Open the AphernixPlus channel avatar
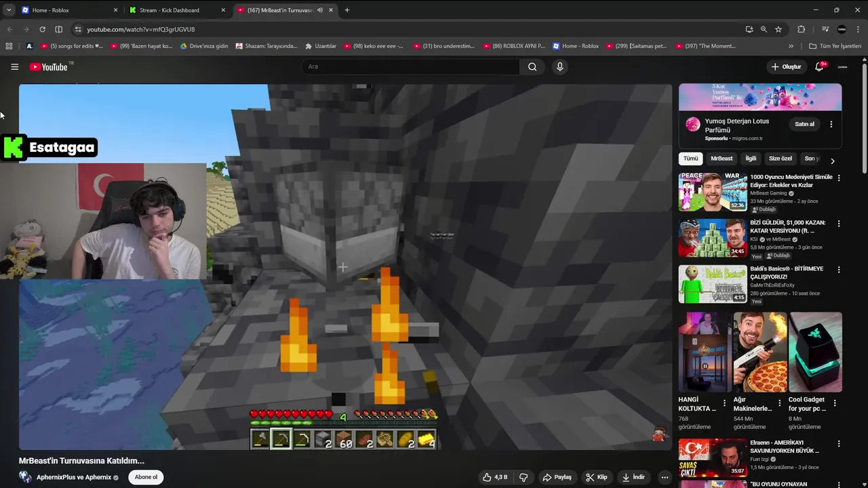Image resolution: width=868 pixels, height=488 pixels. click(x=26, y=477)
